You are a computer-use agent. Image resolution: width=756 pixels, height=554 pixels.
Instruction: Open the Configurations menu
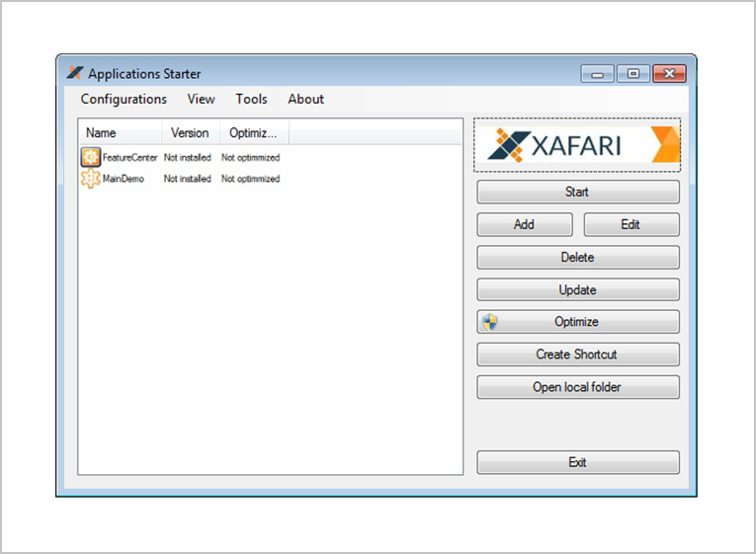(124, 99)
